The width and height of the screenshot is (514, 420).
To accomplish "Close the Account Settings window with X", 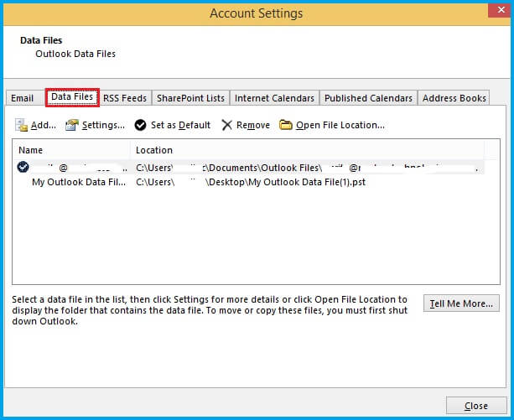I will pyautogui.click(x=501, y=10).
